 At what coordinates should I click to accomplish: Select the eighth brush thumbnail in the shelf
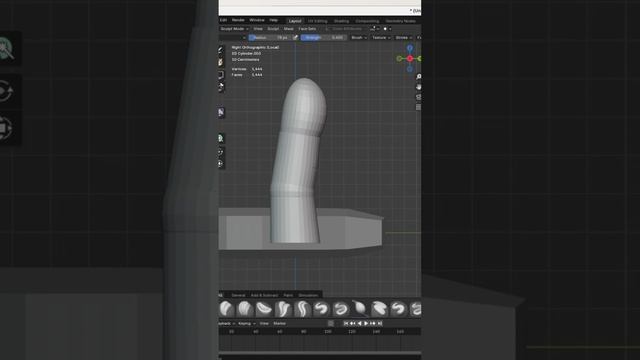360,309
